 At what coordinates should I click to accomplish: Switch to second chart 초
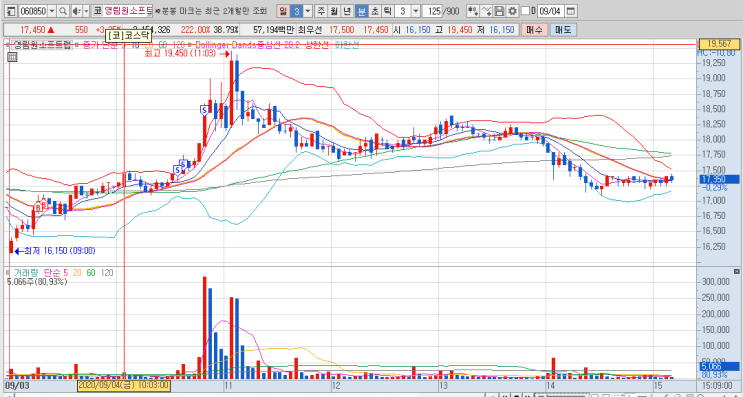point(375,10)
